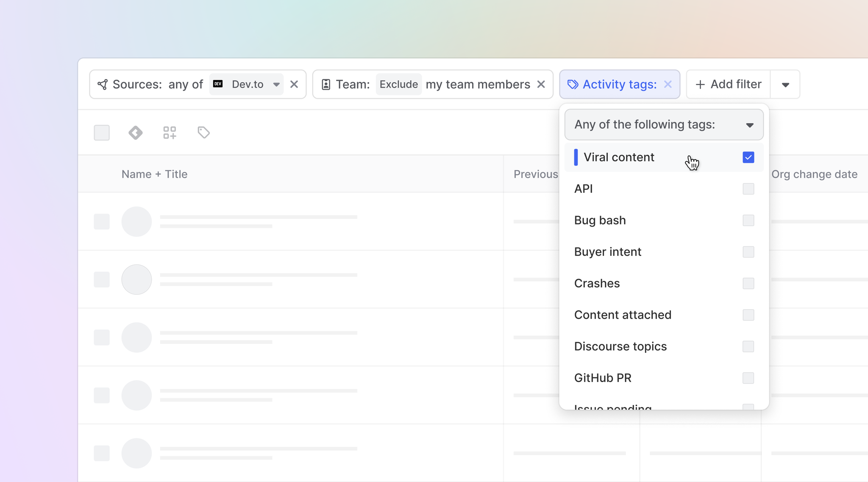Screen dimensions: 868x482
Task: Remove the Activity tags filter
Action: tap(668, 84)
